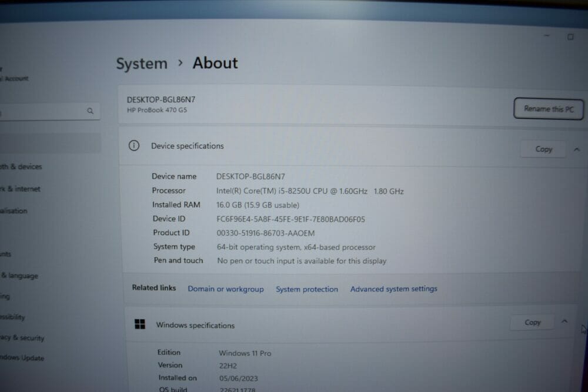Open Gaming settings in sidebar

point(5,296)
